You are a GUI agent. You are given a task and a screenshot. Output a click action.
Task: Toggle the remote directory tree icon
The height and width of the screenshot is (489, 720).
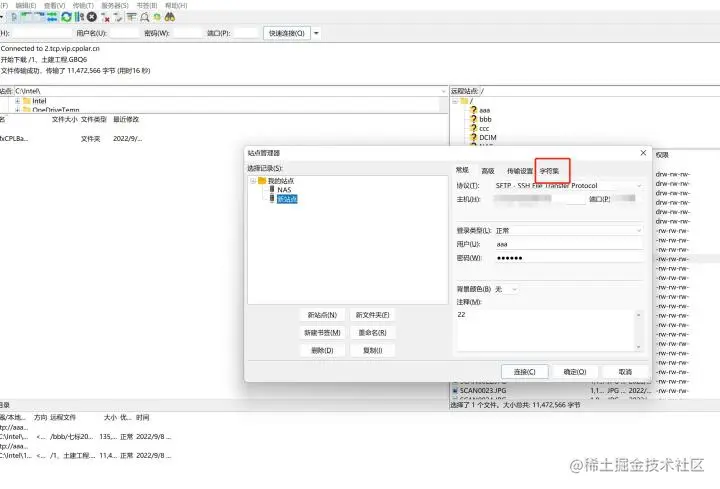click(39, 17)
